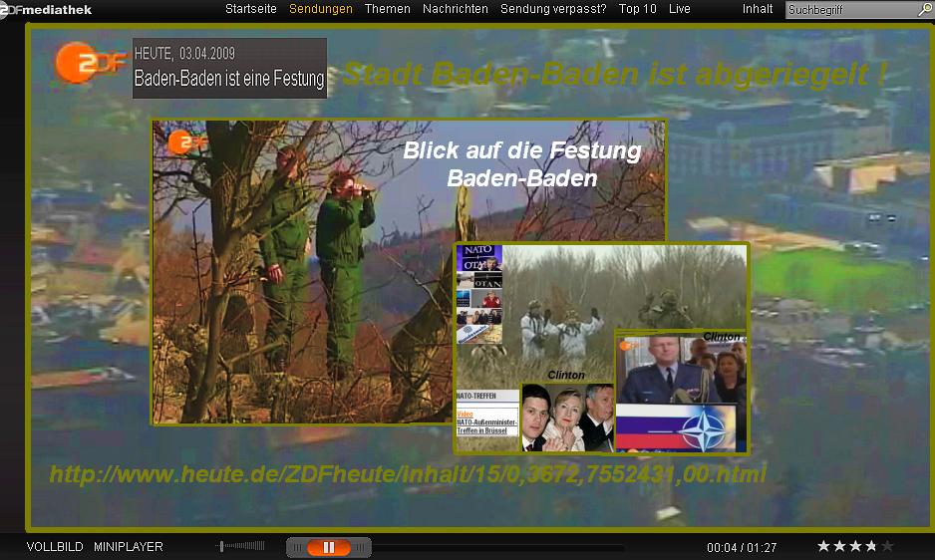
Task: Adjust the volume slider
Action: pos(240,546)
